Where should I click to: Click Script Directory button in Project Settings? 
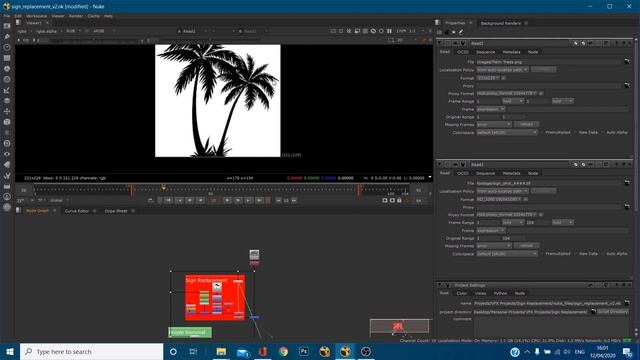point(613,311)
